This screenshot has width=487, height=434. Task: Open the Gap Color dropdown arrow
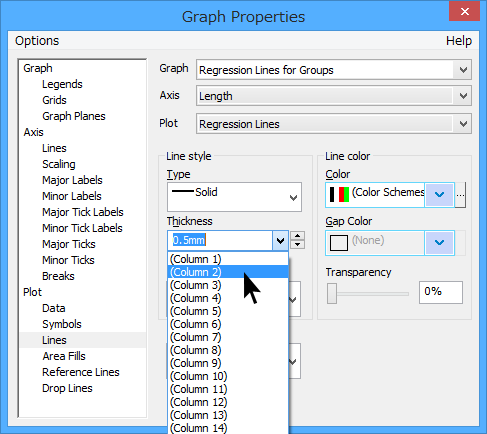click(439, 242)
